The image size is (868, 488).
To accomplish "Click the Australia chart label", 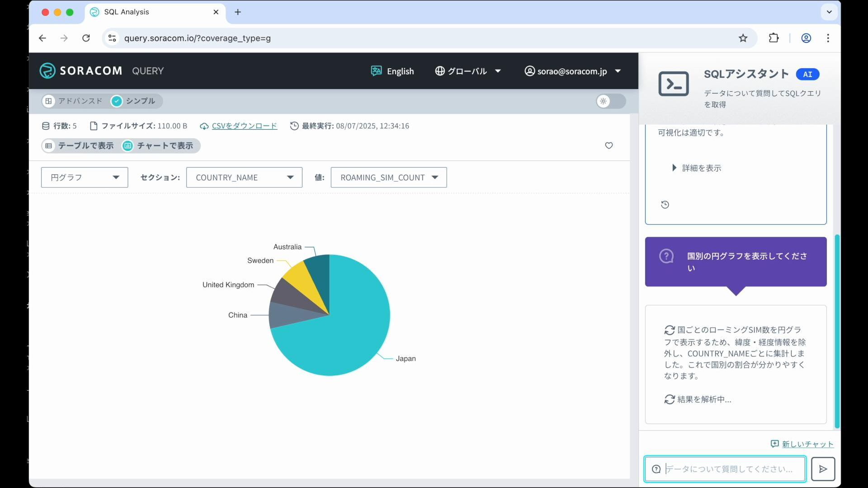I will pyautogui.click(x=287, y=247).
